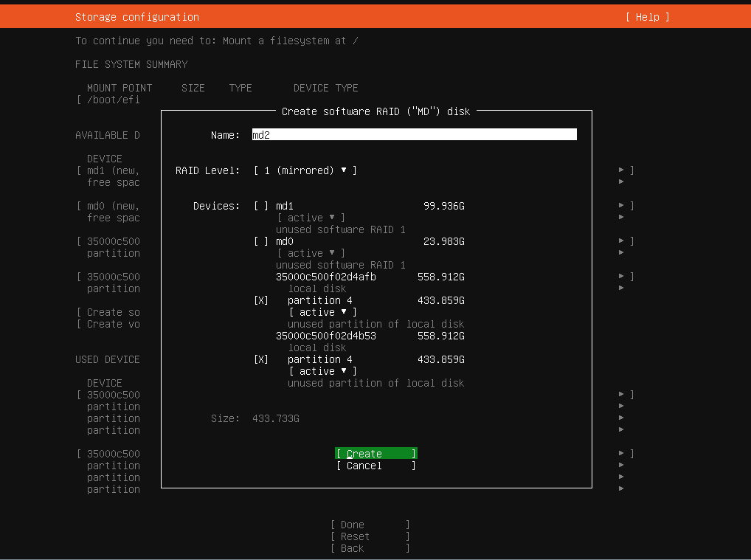Click the arrow icon on md0 row

(x=621, y=206)
